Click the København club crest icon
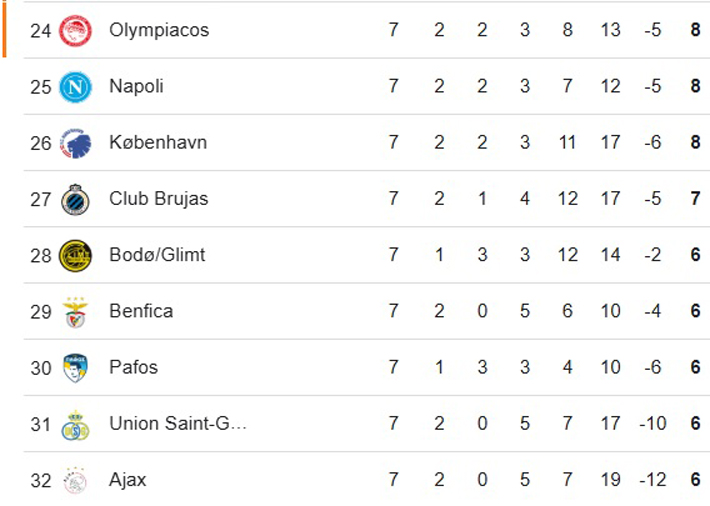 pyautogui.click(x=75, y=143)
